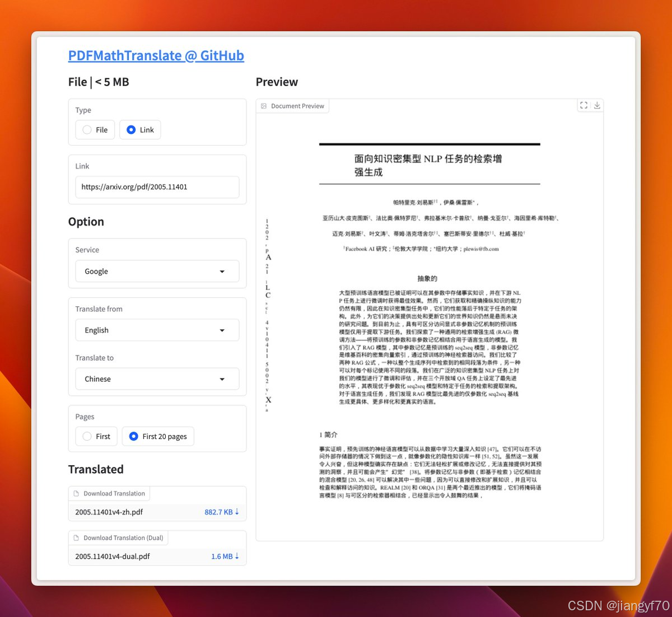The height and width of the screenshot is (617, 672).
Task: Click the Document Preview label icon
Action: tap(264, 106)
